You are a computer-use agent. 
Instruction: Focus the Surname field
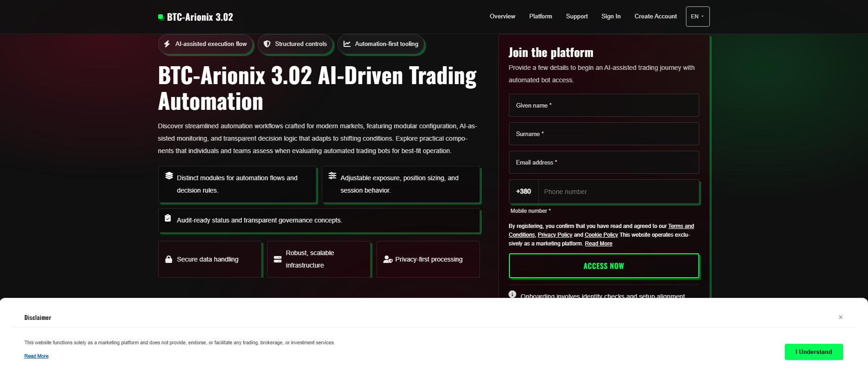click(x=604, y=134)
